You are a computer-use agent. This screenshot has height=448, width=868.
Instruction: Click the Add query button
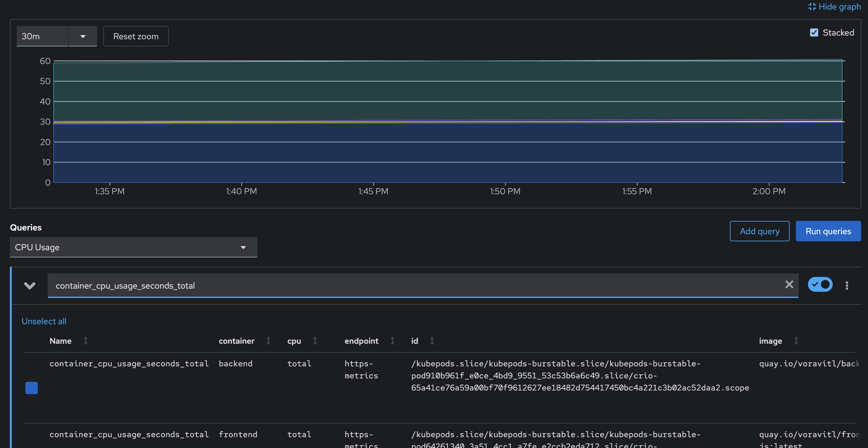tap(760, 231)
